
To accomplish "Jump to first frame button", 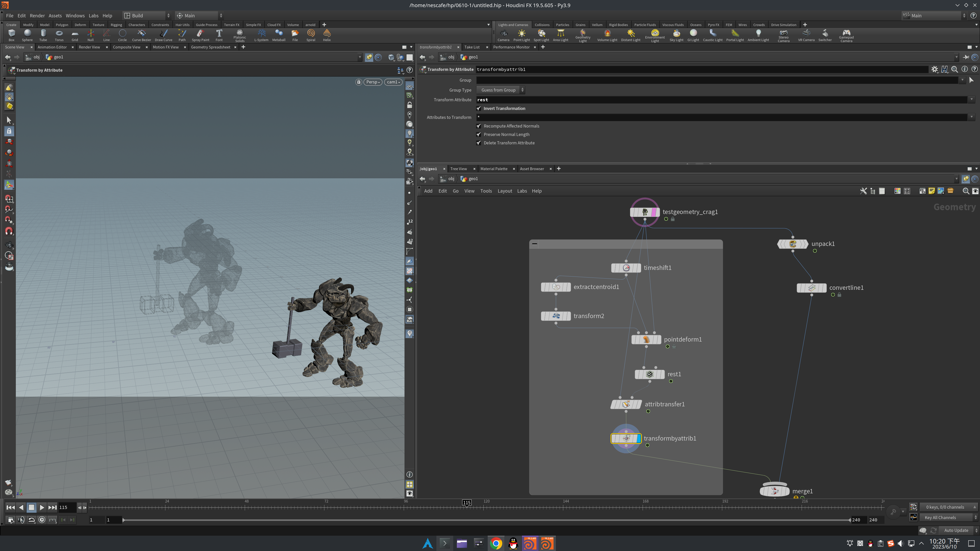I will point(11,507).
